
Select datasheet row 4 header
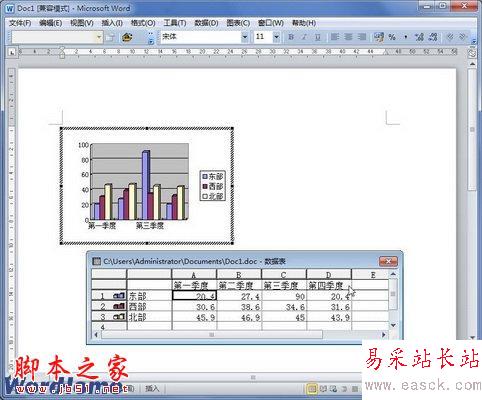[109, 326]
